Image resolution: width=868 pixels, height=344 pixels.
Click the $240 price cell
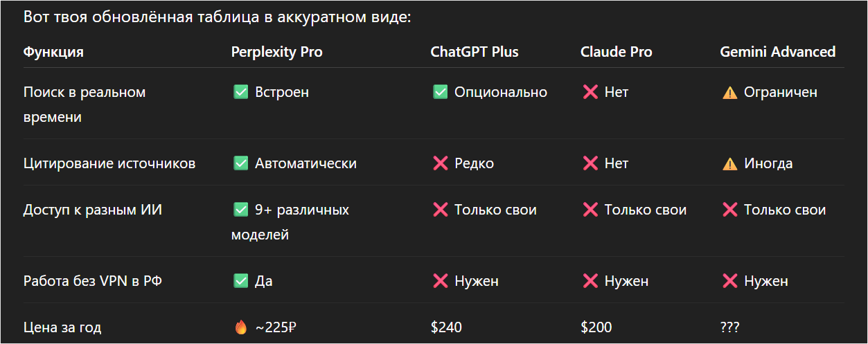[446, 327]
